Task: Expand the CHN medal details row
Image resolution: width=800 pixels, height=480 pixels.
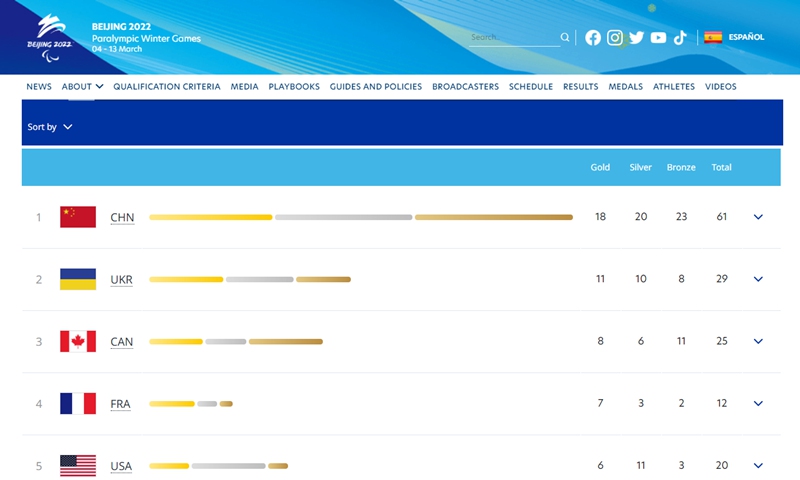Action: pos(758,217)
